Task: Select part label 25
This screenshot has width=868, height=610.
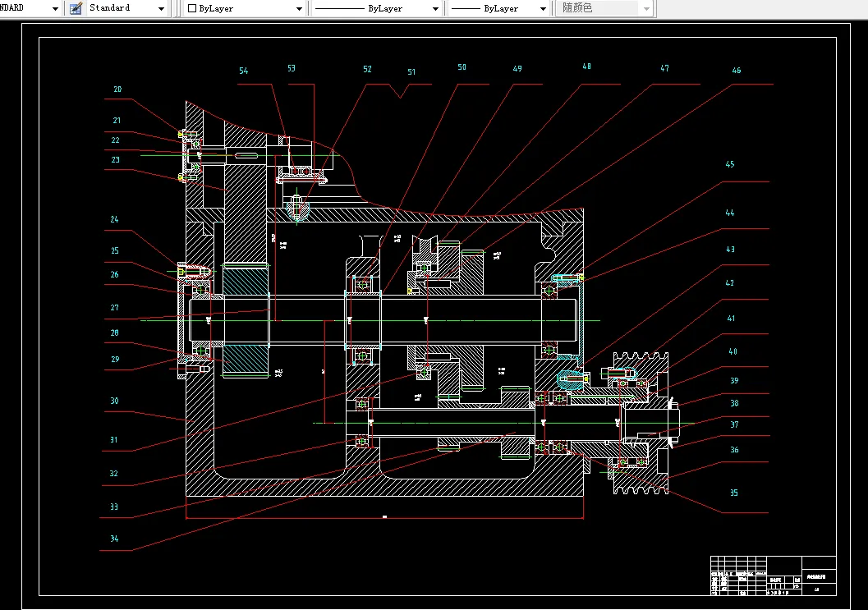Action: (115, 250)
